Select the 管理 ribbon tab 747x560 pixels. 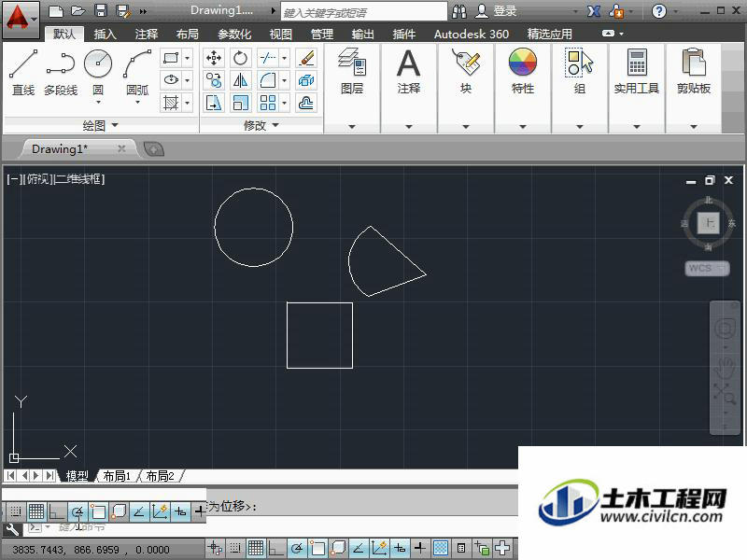[321, 35]
